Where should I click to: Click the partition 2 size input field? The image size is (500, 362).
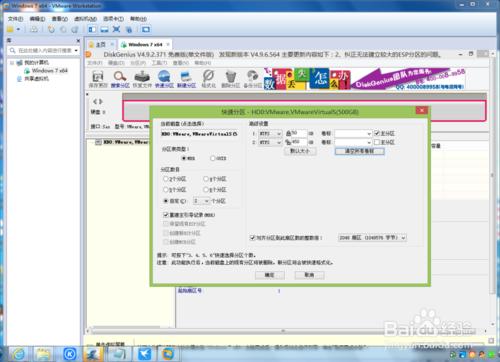299,142
